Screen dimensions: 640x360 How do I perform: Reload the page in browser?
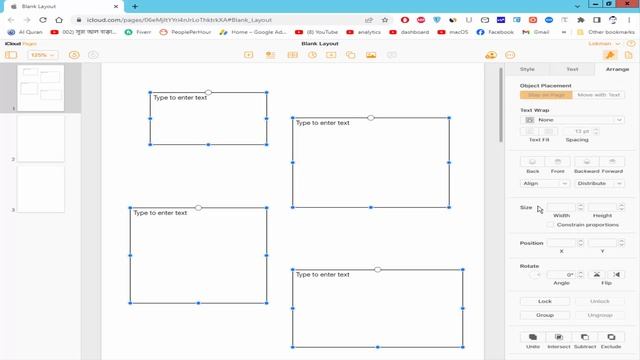pyautogui.click(x=43, y=20)
